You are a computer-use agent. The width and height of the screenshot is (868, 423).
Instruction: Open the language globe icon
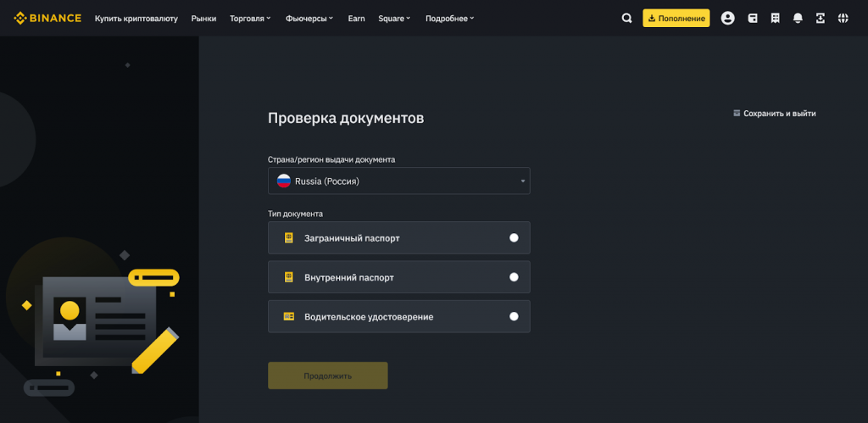click(x=843, y=19)
